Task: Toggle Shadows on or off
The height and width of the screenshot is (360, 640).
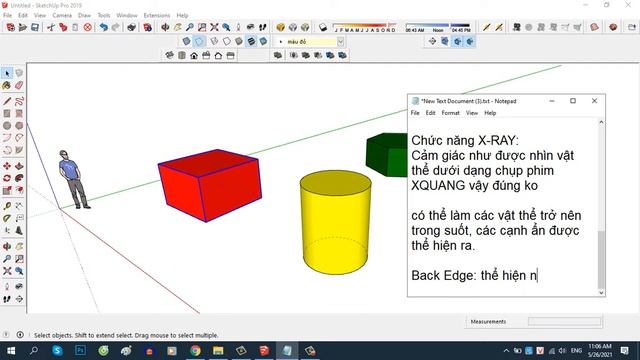Action: pyautogui.click(x=323, y=27)
